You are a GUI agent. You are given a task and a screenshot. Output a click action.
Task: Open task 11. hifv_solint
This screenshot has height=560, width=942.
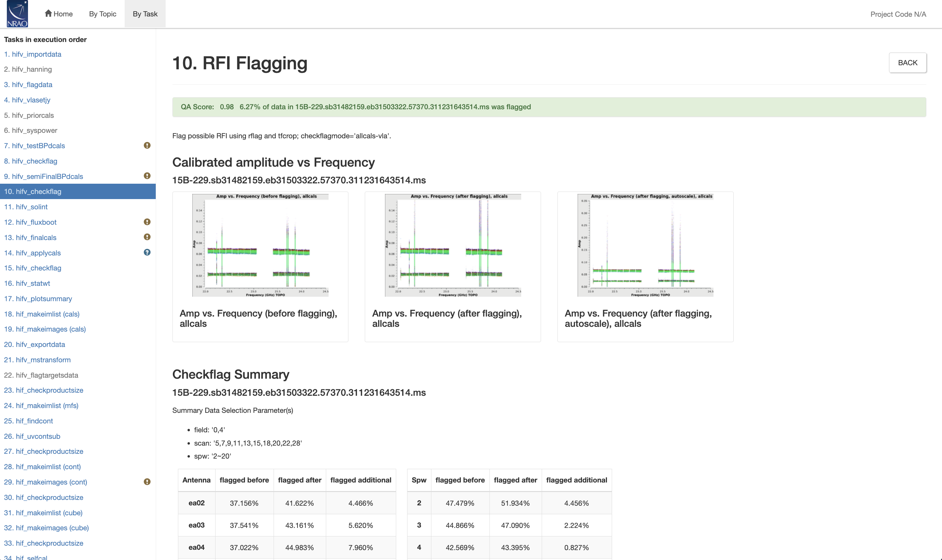26,207
